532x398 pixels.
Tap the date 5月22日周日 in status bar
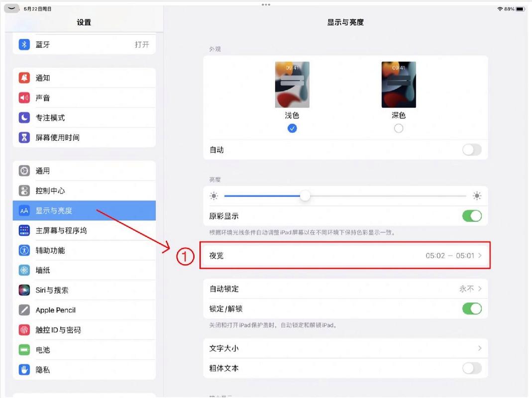38,9
